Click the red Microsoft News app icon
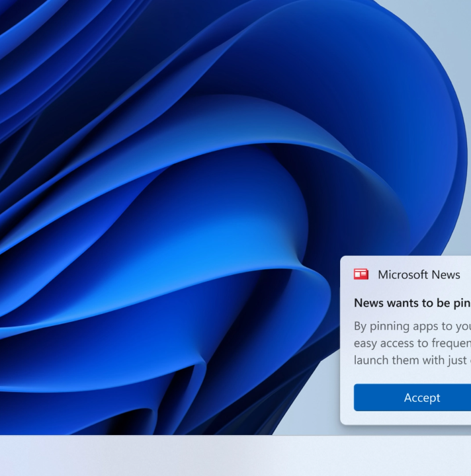 point(361,274)
